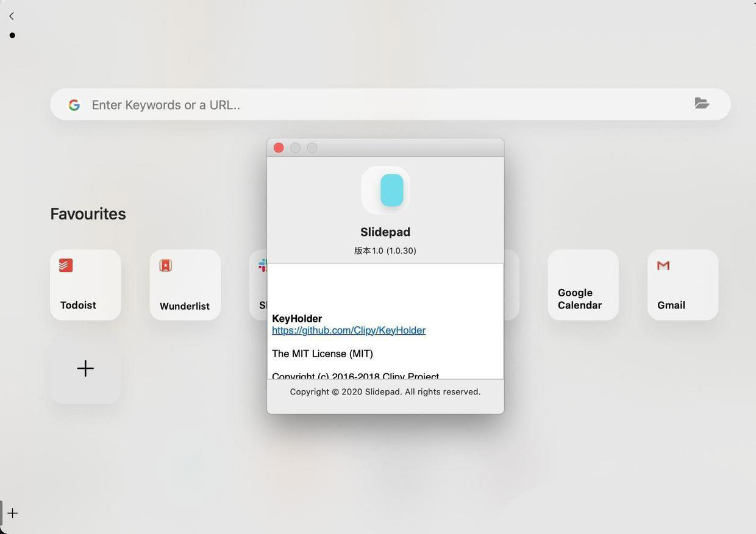Click the Google logo in search bar

tap(74, 105)
